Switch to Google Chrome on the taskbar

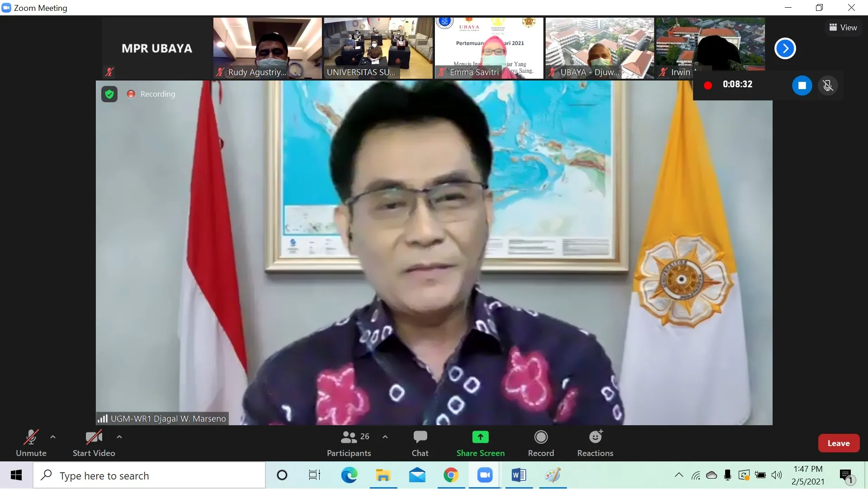click(x=451, y=475)
